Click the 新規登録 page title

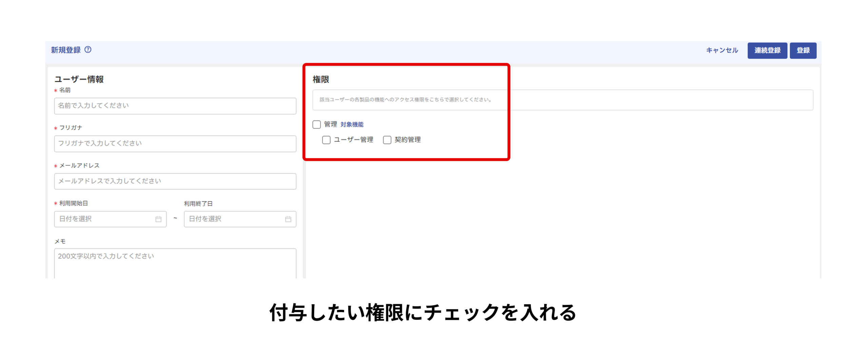pyautogui.click(x=66, y=50)
